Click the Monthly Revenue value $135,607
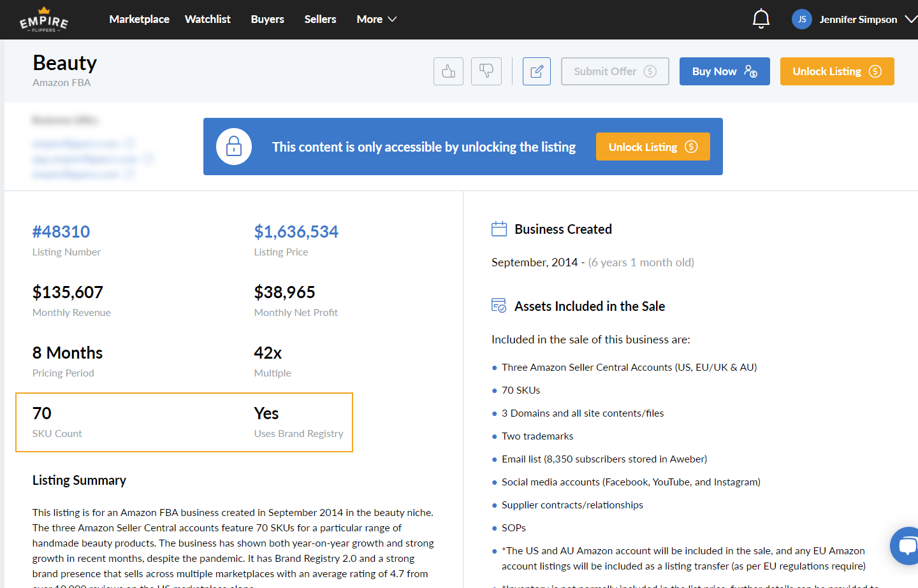 [68, 292]
